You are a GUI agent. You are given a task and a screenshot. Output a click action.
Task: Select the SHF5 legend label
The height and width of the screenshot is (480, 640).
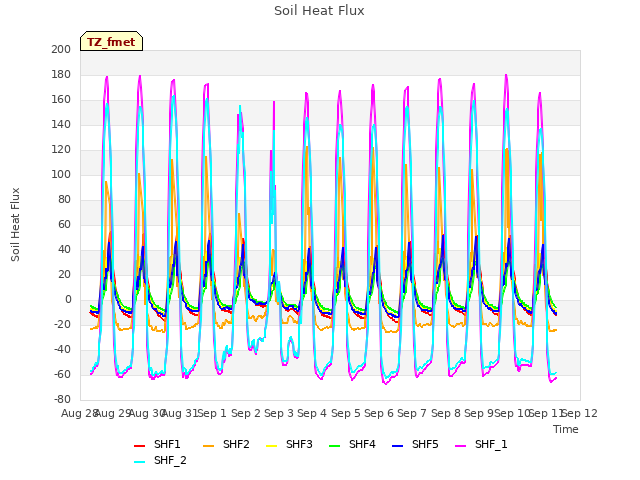[425, 444]
